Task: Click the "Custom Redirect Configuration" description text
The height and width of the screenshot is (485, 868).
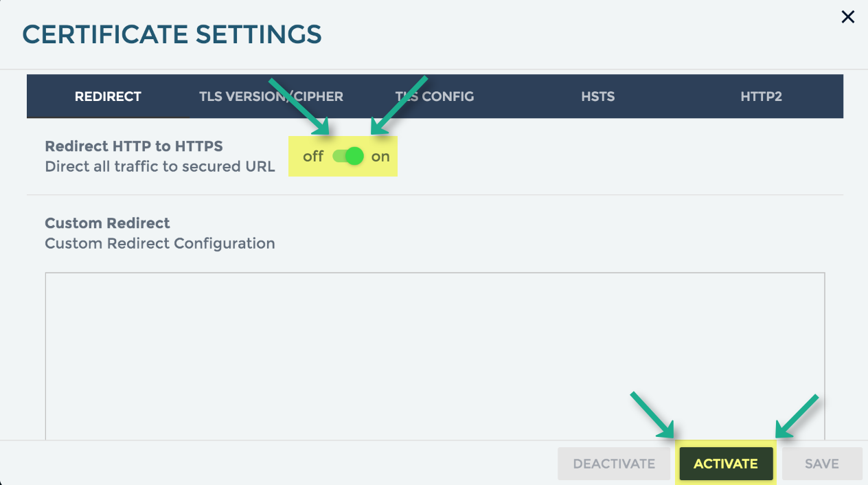Action: point(160,243)
